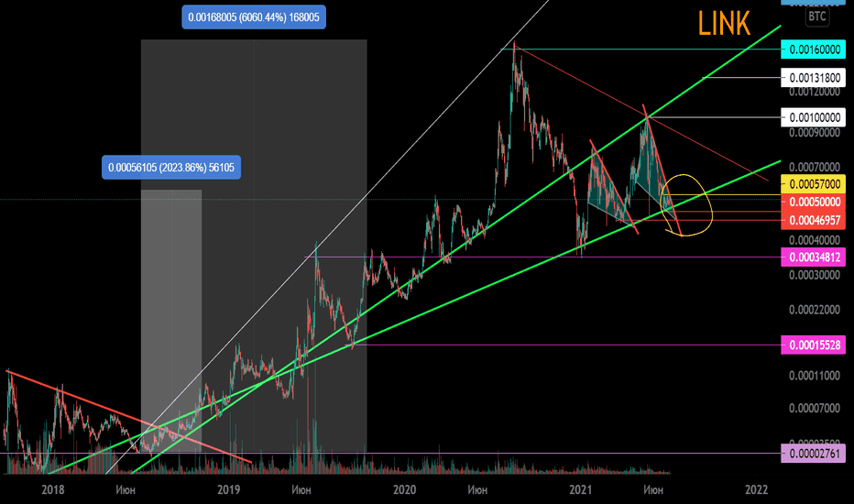Click the 6060.44% measurement label
854x504 pixels.
[254, 17]
